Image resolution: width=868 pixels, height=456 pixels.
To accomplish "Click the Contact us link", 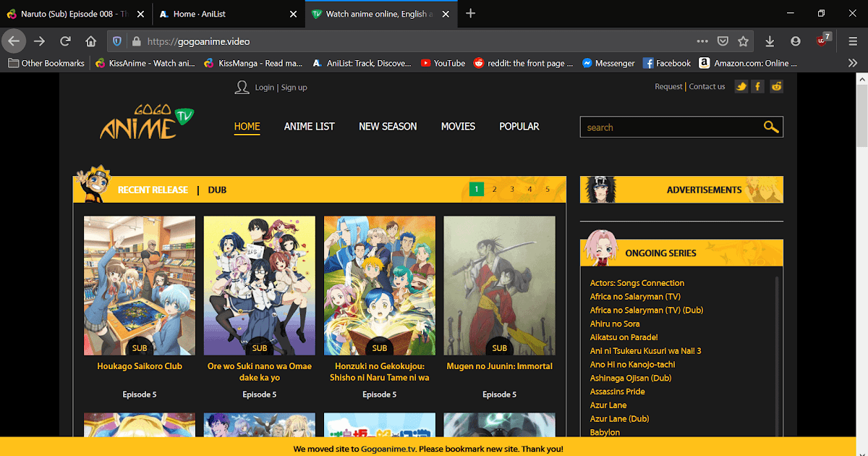I will point(707,86).
